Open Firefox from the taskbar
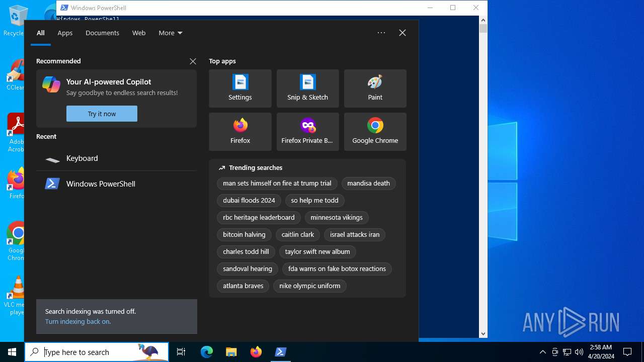 256,352
